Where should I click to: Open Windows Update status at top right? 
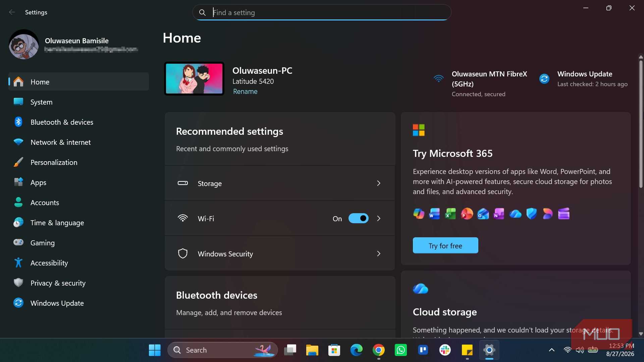[584, 79]
